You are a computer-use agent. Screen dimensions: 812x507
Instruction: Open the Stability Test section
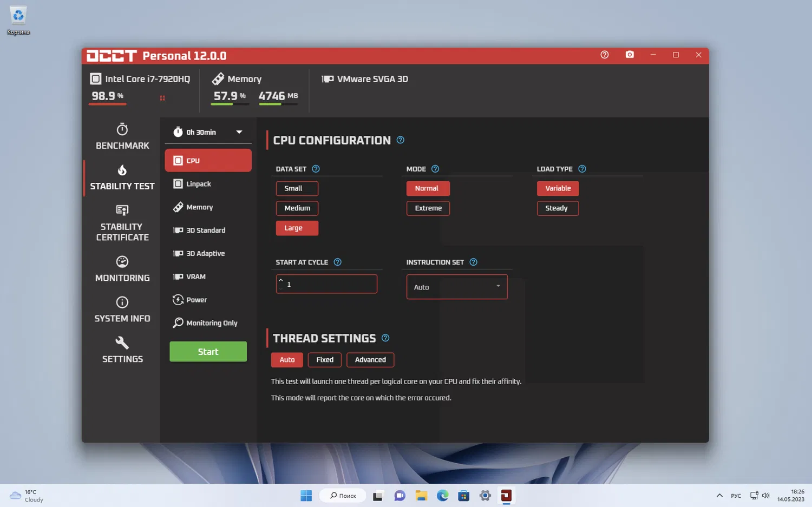[x=122, y=177]
